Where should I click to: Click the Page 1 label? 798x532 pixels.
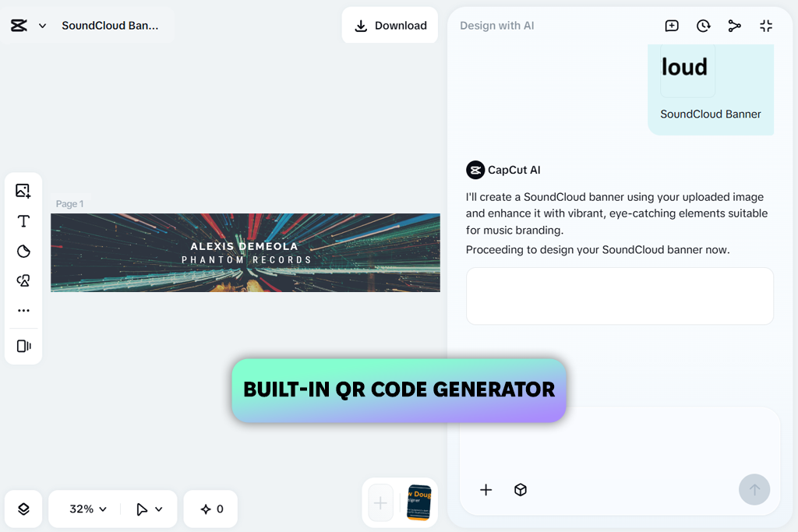click(69, 203)
